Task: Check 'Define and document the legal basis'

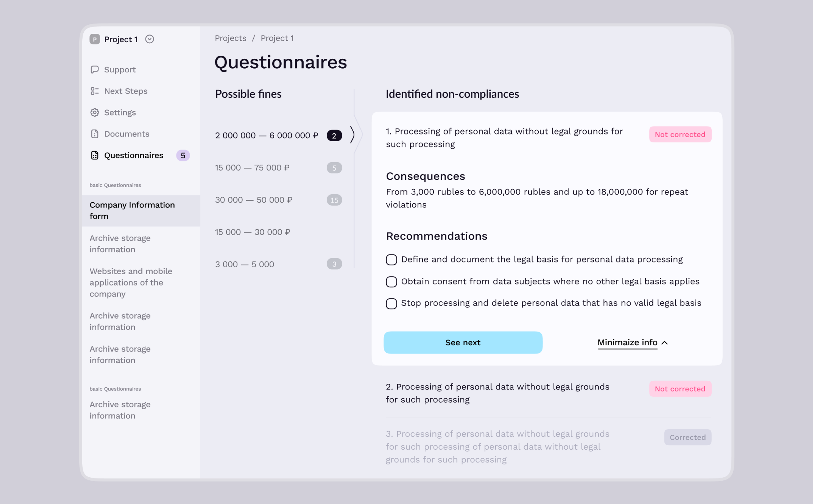Action: point(391,260)
